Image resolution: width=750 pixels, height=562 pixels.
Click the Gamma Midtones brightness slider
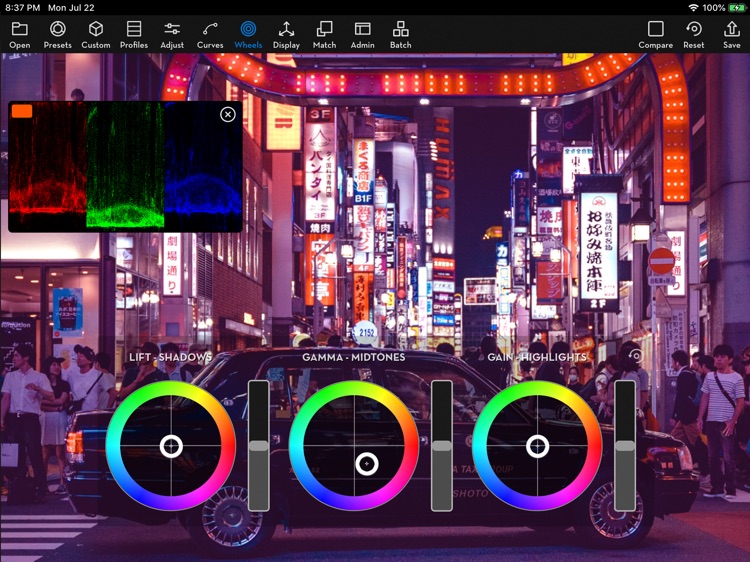tap(442, 446)
